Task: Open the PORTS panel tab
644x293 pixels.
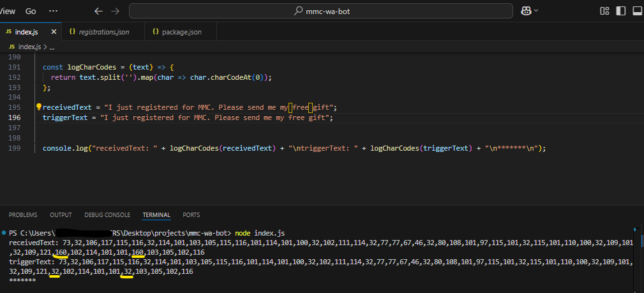Action: pyautogui.click(x=191, y=215)
